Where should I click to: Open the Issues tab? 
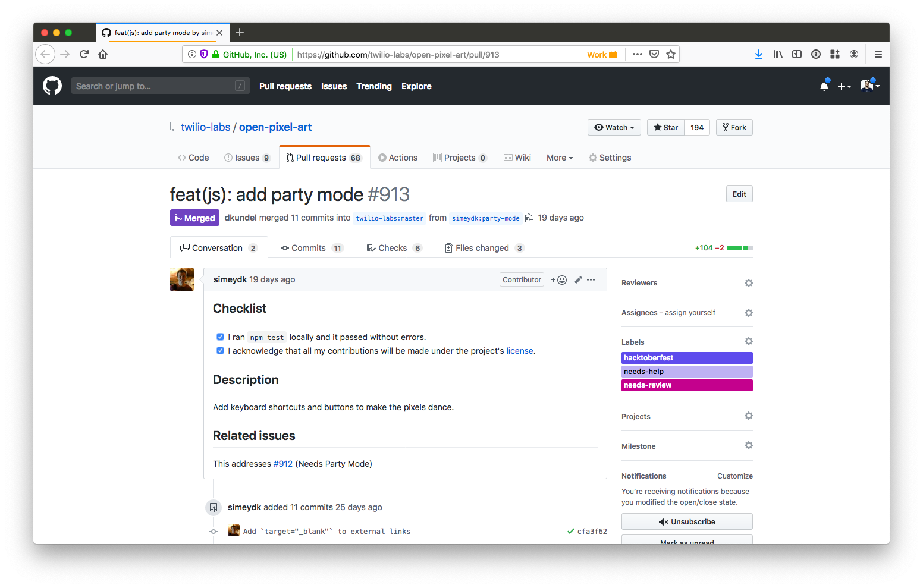(x=247, y=158)
